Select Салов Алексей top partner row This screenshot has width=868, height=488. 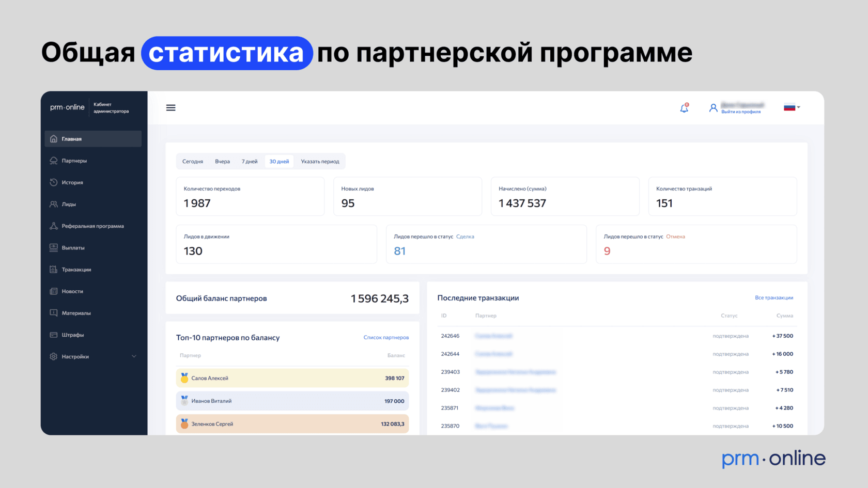coord(292,378)
